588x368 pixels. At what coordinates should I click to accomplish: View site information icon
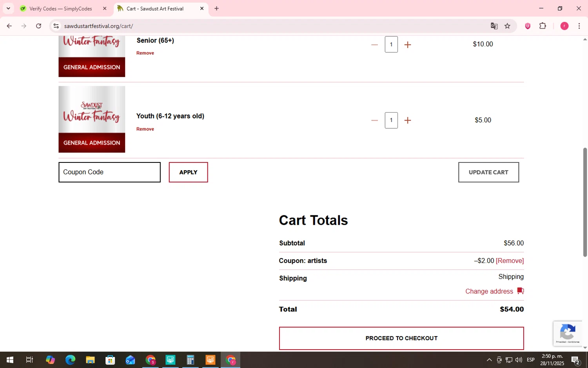point(56,26)
